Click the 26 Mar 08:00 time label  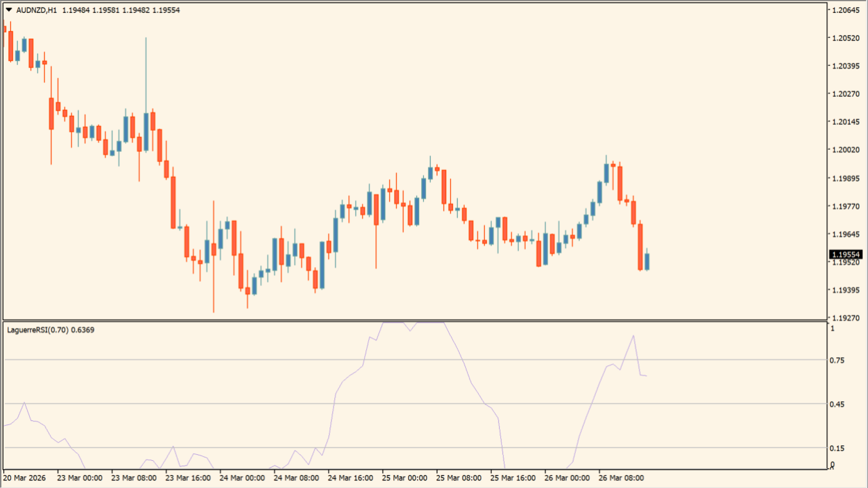coord(622,478)
